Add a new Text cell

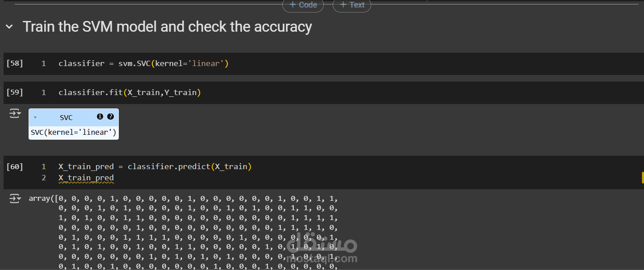tap(352, 5)
